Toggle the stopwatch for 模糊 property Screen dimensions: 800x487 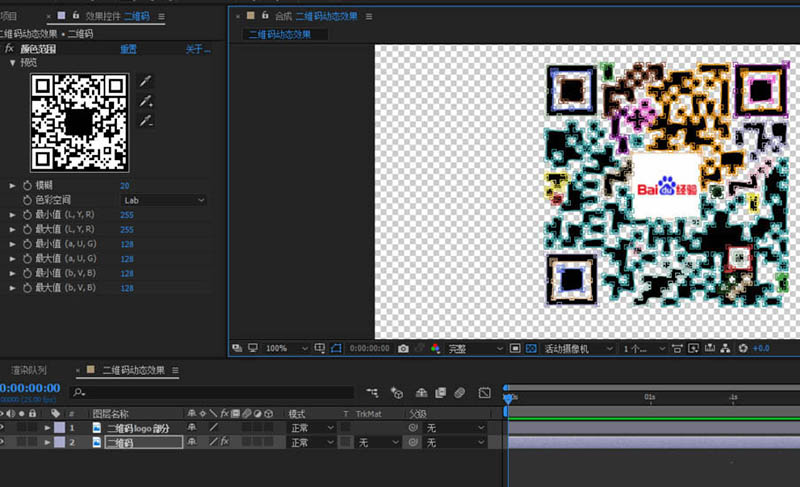tap(25, 186)
